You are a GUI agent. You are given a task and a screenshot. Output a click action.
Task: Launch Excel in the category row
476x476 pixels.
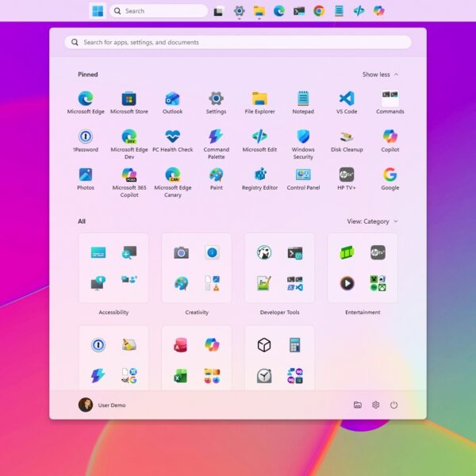click(181, 376)
